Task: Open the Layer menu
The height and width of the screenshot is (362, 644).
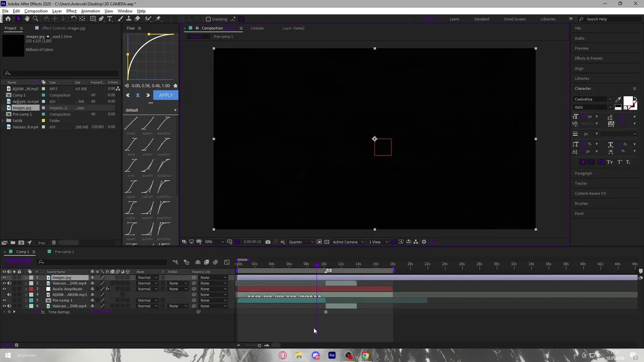Action: pos(57,11)
